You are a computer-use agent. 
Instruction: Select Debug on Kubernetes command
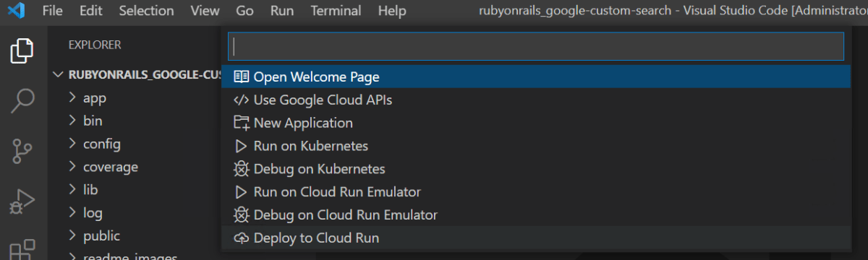pyautogui.click(x=536, y=169)
